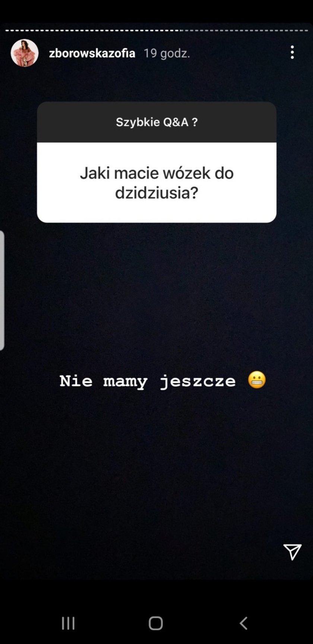This screenshot has width=313, height=644.
Task: Tap the 'Nie mamy jeszcze' answer text
Action: click(148, 381)
